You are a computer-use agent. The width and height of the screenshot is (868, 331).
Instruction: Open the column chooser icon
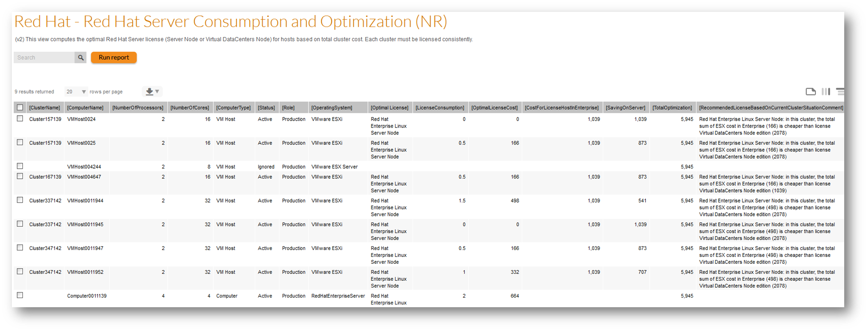pos(825,91)
